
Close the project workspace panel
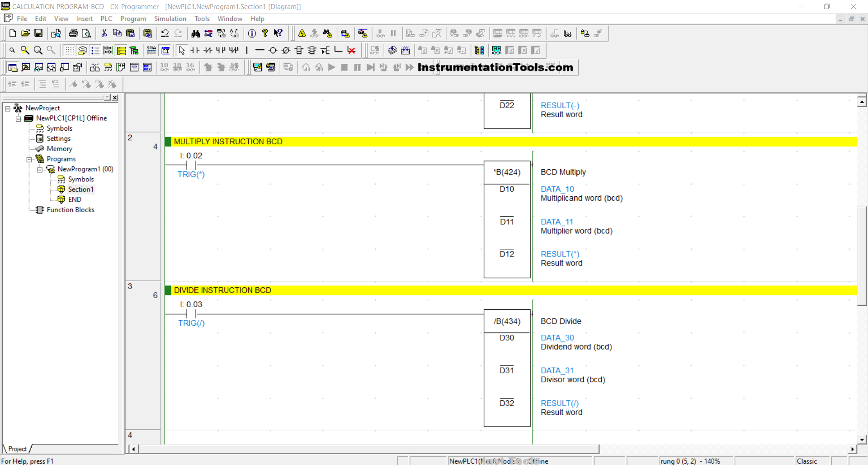point(115,98)
